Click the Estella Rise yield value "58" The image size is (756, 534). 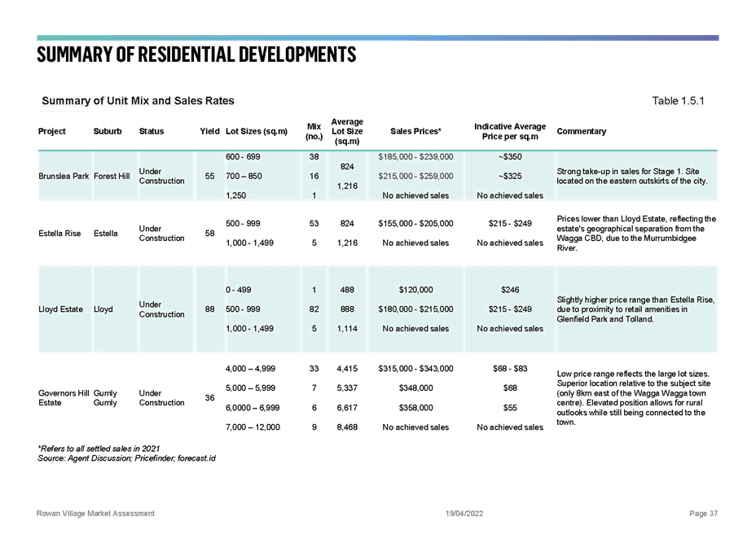pyautogui.click(x=209, y=234)
